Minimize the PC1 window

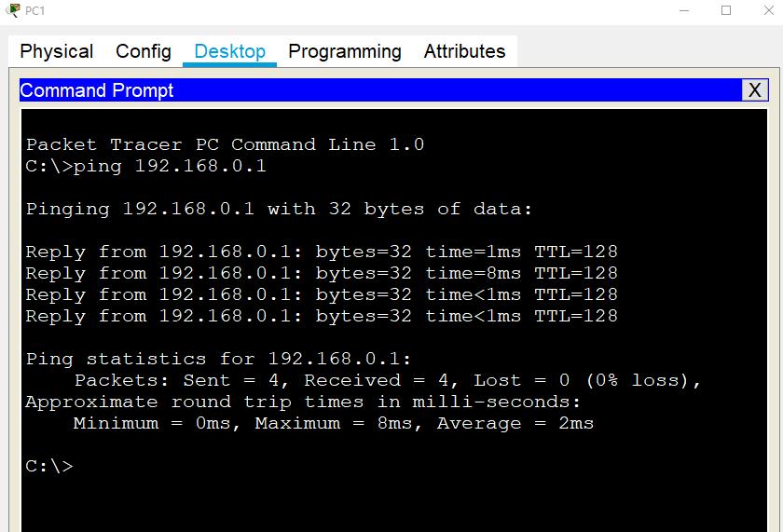tap(684, 10)
